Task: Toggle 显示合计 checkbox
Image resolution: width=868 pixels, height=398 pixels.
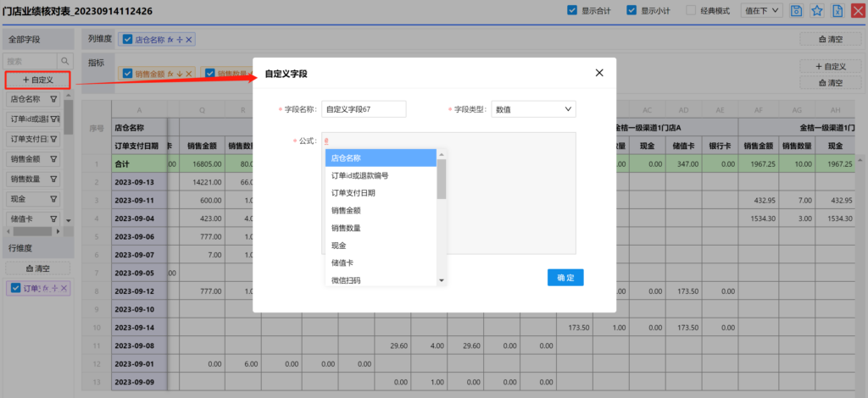Action: pyautogui.click(x=572, y=10)
